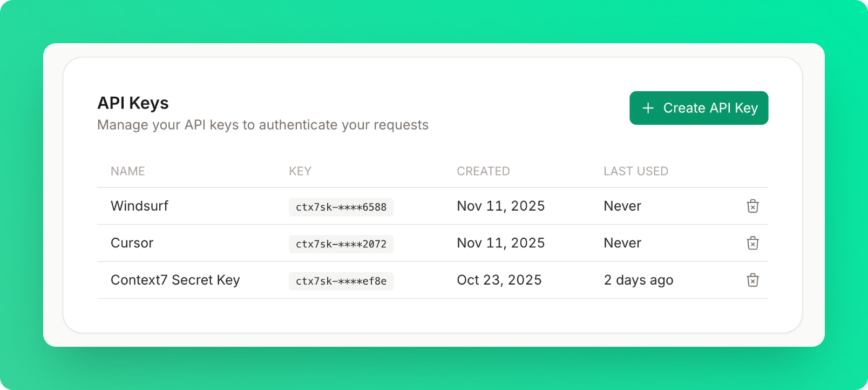Click the trash icon in the middle row

[x=753, y=243]
